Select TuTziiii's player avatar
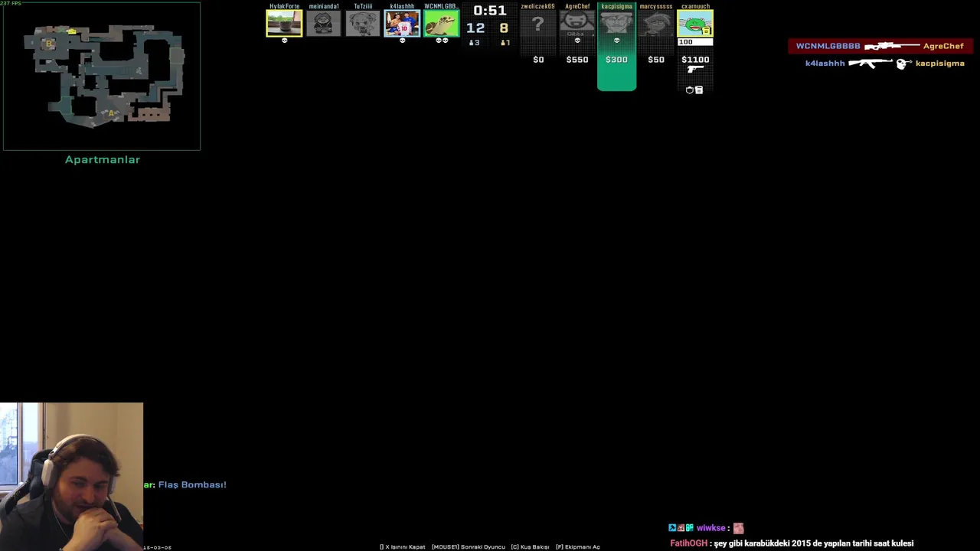 363,23
